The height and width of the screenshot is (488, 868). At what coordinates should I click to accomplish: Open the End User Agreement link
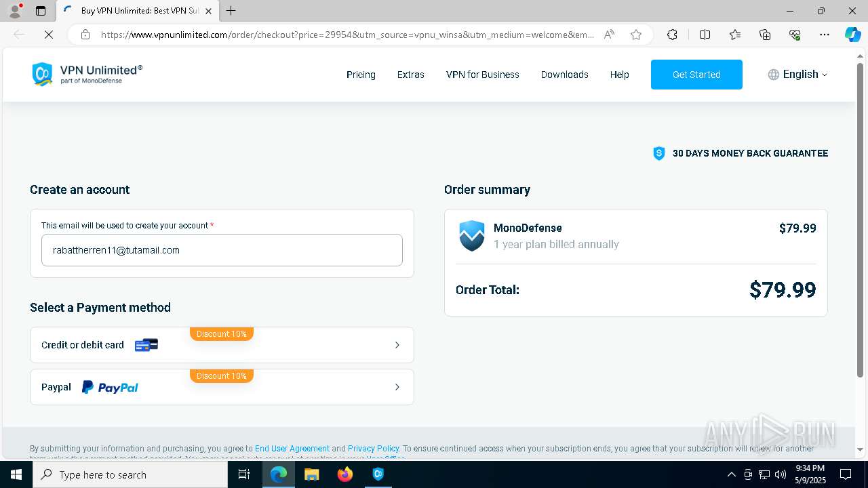[292, 449]
